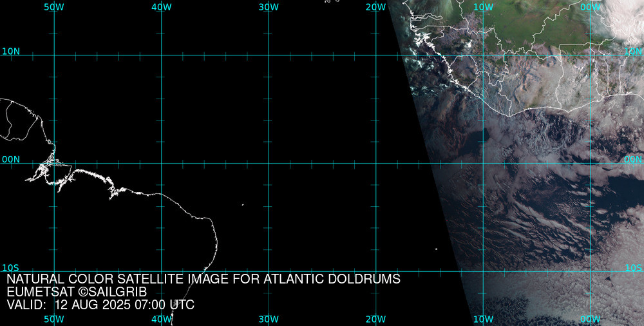Viewport: 644px width, 326px height.
Task: Click the 00N latitude label on right side
Action: (x=633, y=160)
